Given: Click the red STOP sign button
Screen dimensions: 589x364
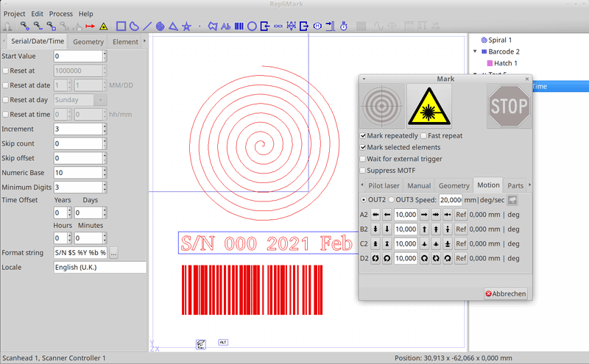Looking at the screenshot, I should point(508,107).
